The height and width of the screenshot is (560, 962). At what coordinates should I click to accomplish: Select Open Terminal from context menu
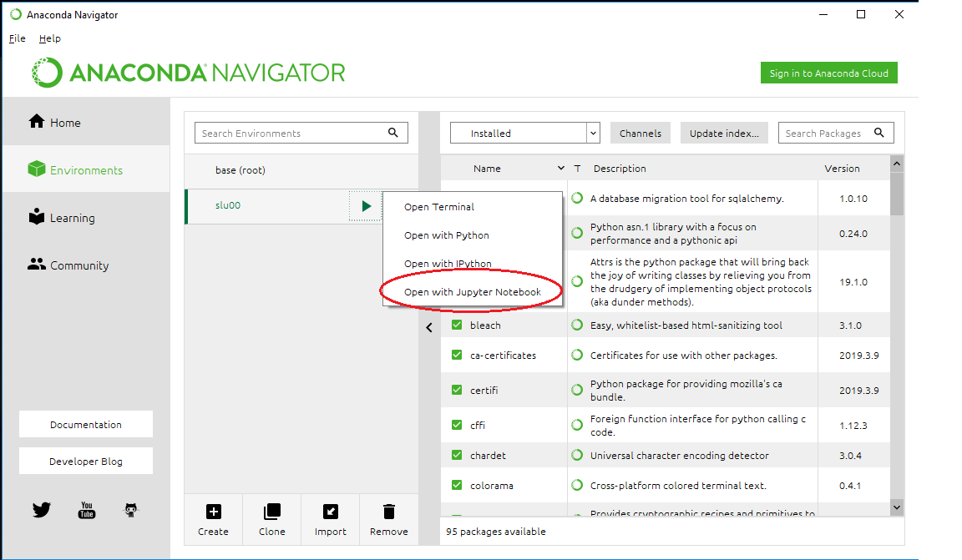[473, 207]
